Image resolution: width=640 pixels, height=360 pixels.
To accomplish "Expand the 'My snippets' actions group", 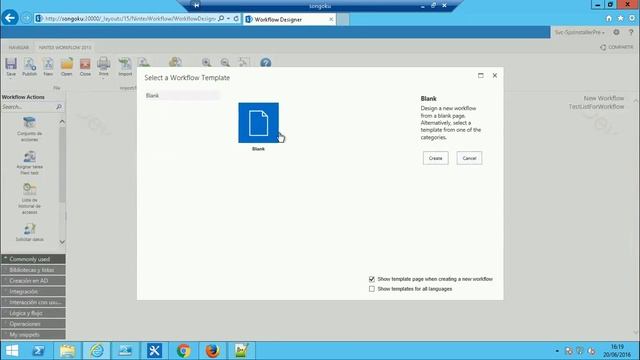I will (x=33, y=335).
